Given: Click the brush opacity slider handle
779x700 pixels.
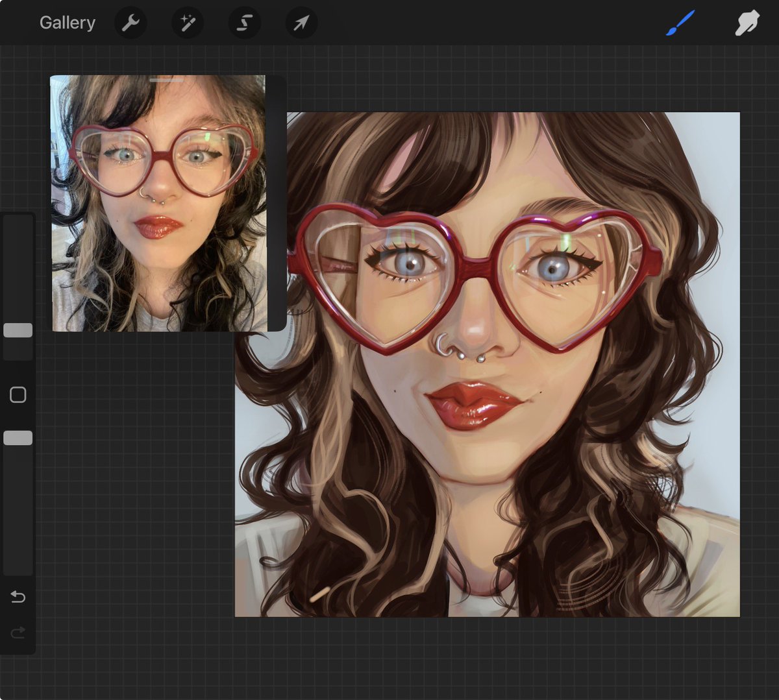Looking at the screenshot, I should (18, 438).
